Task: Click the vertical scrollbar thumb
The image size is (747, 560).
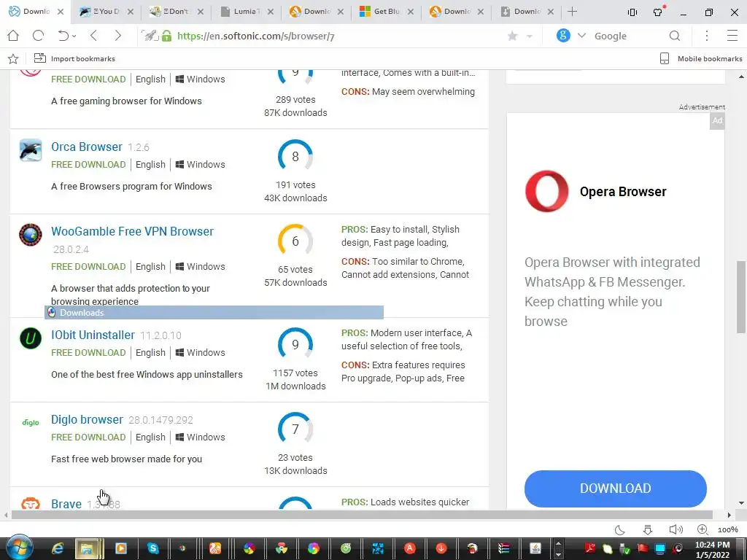Action: coord(742,297)
